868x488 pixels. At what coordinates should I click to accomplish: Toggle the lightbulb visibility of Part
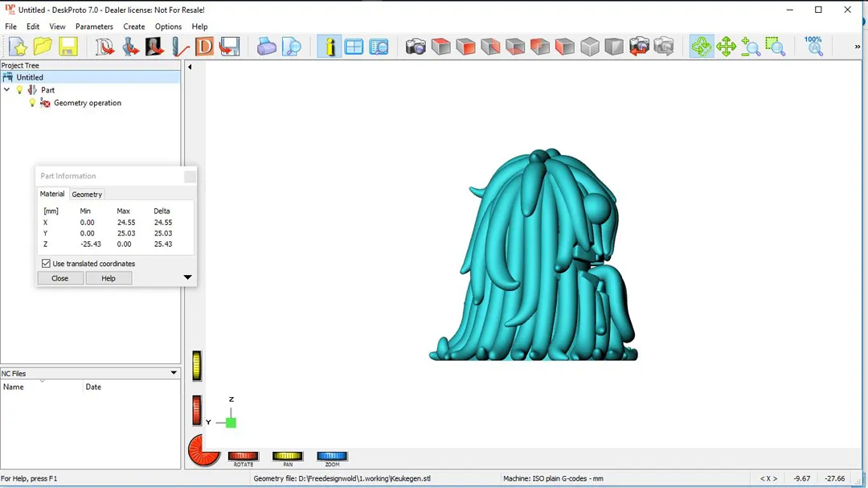[x=19, y=90]
